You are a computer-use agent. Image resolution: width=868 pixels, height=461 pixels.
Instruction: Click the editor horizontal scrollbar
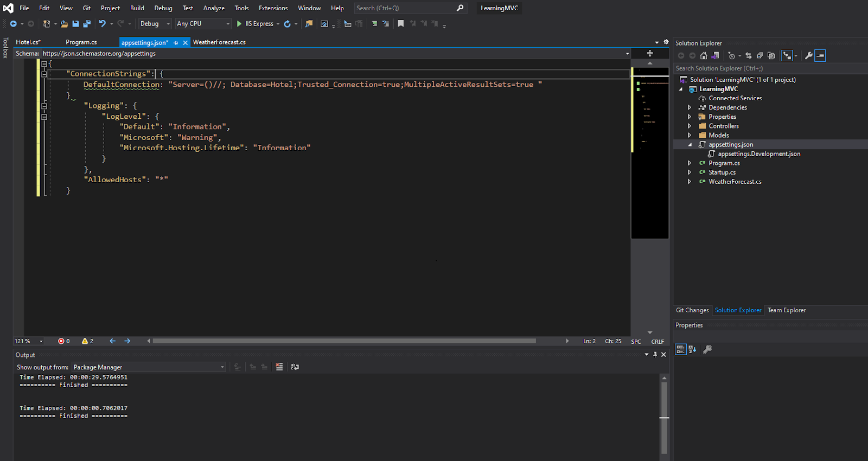[x=344, y=341]
